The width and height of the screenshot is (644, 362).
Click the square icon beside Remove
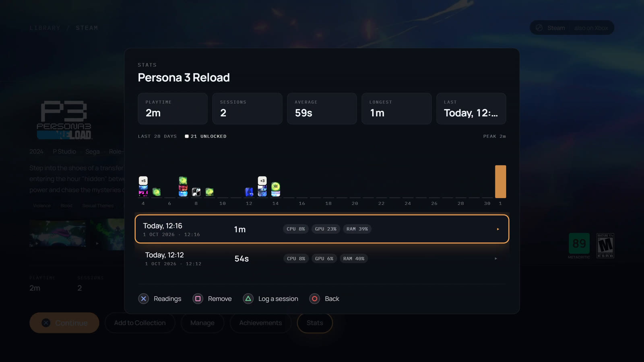click(x=198, y=298)
